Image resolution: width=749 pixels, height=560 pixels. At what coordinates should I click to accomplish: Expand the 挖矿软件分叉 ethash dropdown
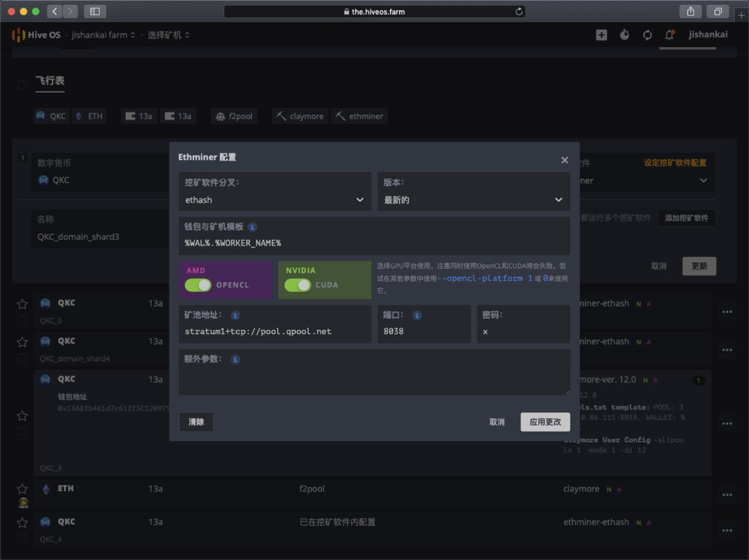(x=274, y=200)
